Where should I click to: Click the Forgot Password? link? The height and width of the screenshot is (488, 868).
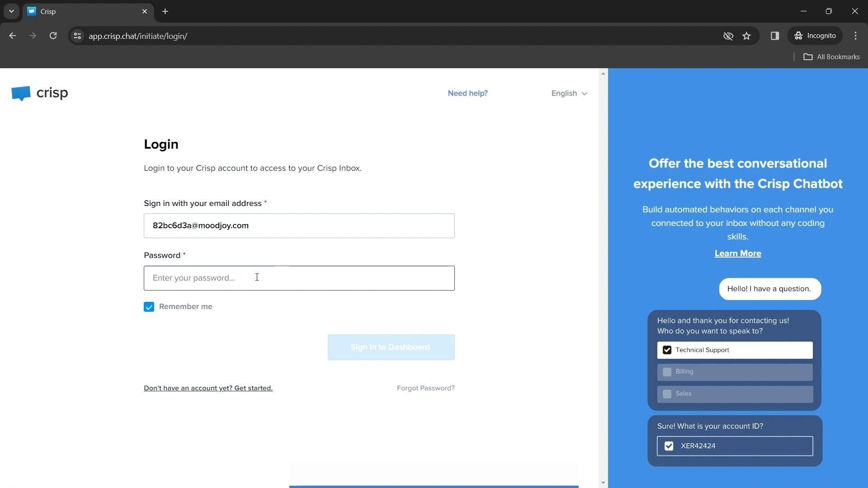coord(425,388)
